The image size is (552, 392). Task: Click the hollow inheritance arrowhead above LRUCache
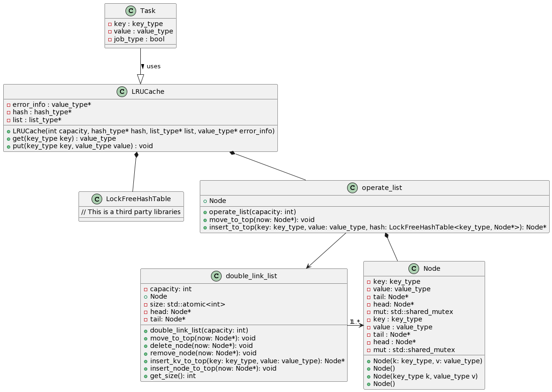140,79
